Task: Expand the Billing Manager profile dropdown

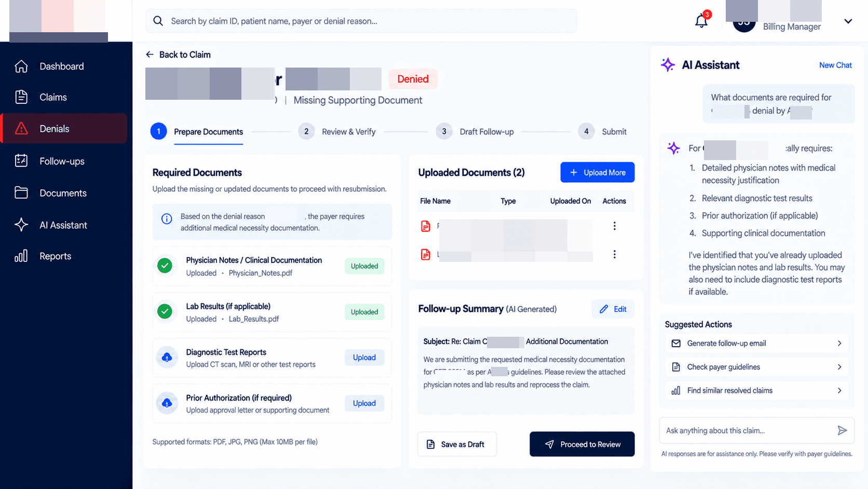Action: (848, 21)
